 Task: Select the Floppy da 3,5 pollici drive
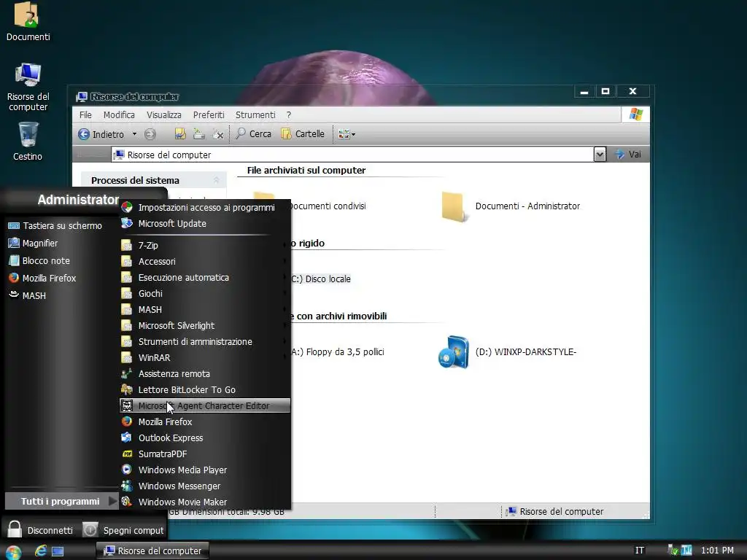point(338,352)
